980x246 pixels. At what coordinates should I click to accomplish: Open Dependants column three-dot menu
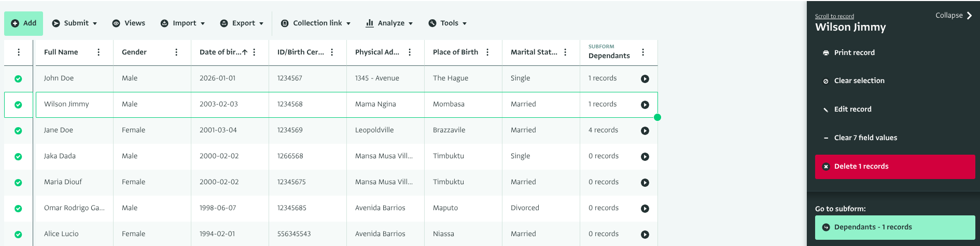pyautogui.click(x=643, y=52)
